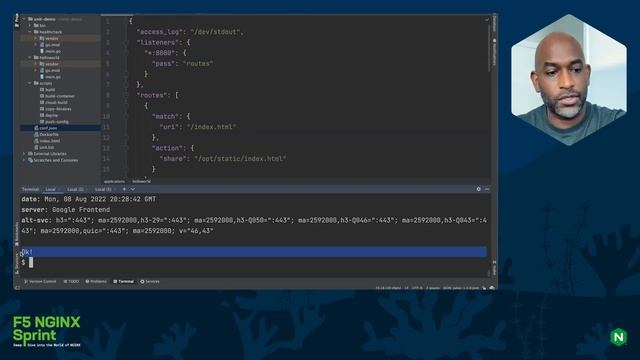The height and width of the screenshot is (360, 640).
Task: Click the 'date: Mon, 08 Aug 2022' line
Action: click(89, 199)
